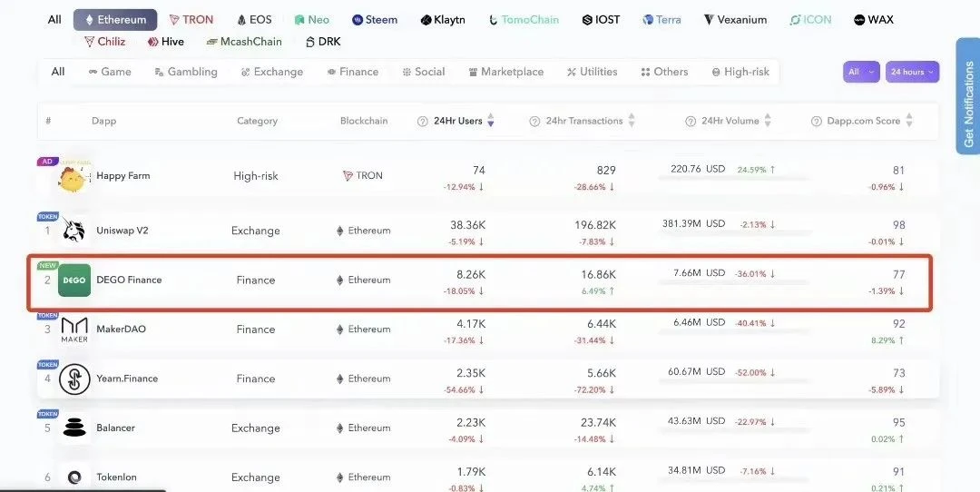Choose the Steem blockchain

(x=375, y=20)
